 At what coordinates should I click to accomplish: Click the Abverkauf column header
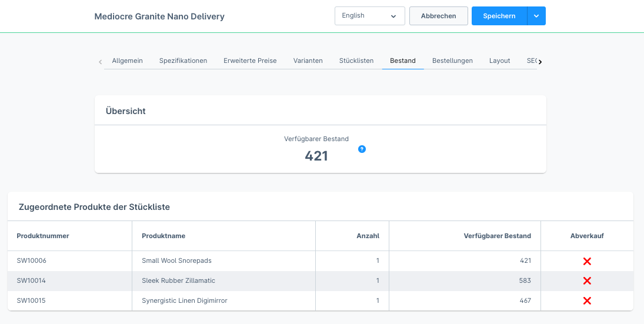click(x=587, y=236)
